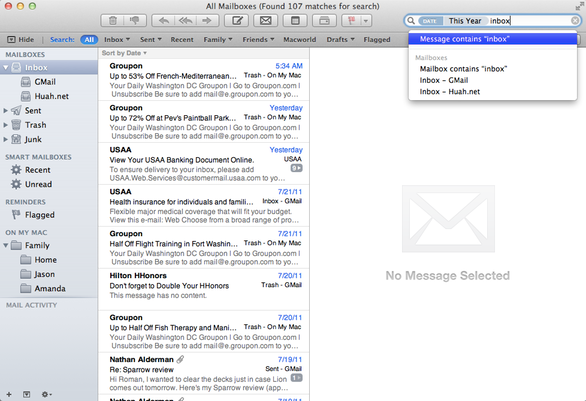
Task: Open Hilton HHonors message
Action: point(204,290)
